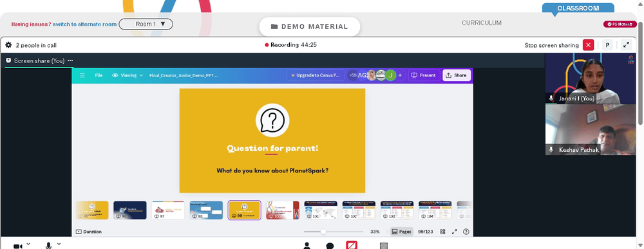Open the participants person icon

coord(307,246)
